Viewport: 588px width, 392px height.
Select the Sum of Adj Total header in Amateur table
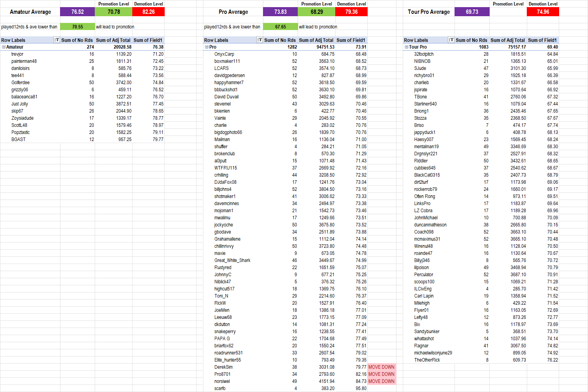click(x=113, y=40)
